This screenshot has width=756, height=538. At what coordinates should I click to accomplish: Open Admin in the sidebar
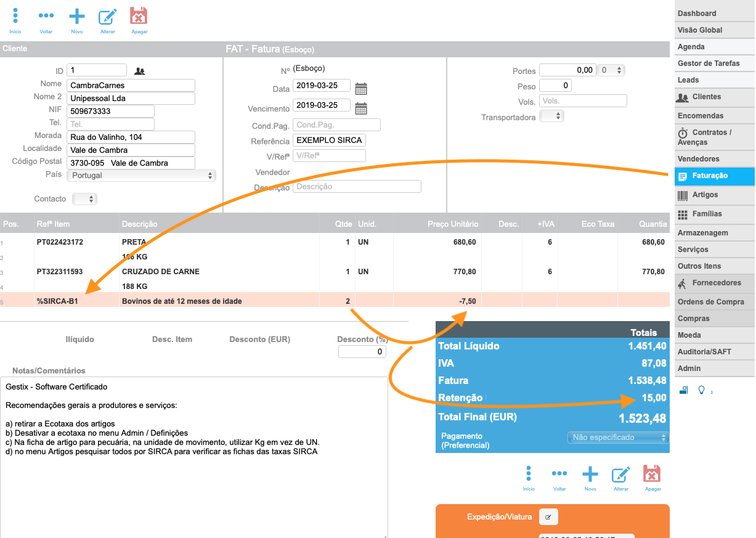[x=714, y=369]
